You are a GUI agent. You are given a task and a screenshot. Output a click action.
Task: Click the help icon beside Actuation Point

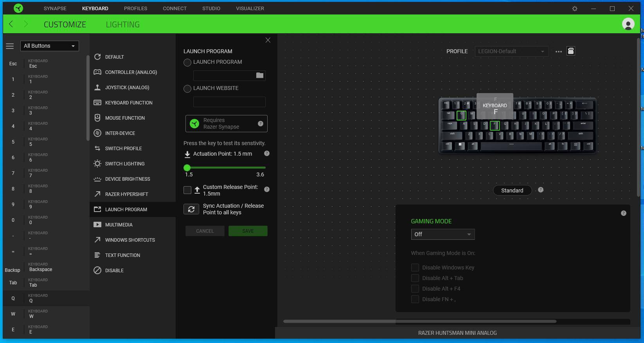pos(267,154)
